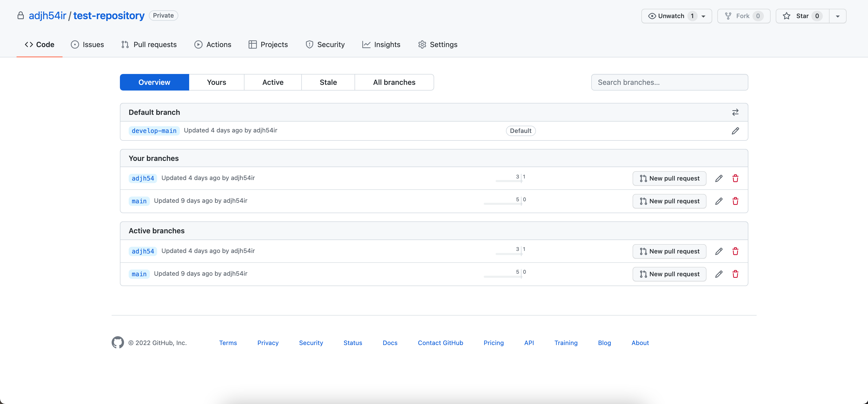Screen dimensions: 868x404
Task: Unwatch the repository
Action: (x=671, y=16)
